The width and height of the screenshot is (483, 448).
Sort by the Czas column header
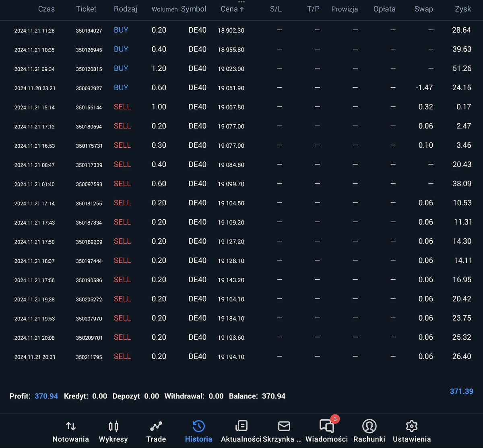click(46, 9)
